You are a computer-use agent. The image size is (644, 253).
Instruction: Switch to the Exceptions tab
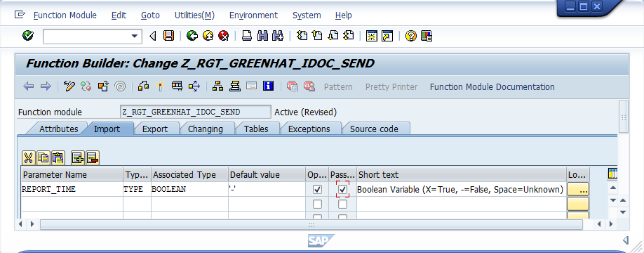point(309,129)
